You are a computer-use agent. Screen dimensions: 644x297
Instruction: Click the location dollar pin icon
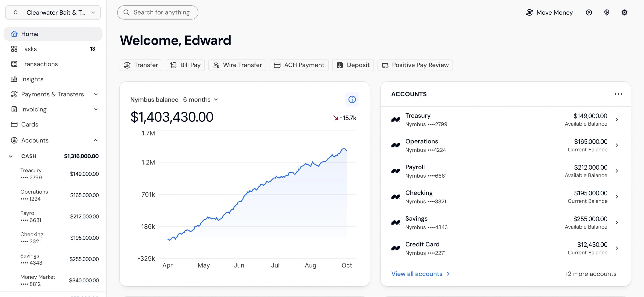point(606,12)
